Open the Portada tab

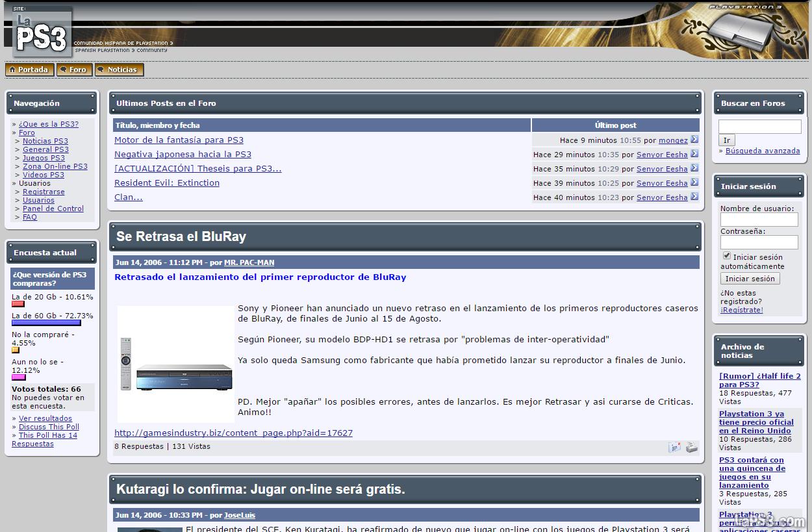[29, 70]
